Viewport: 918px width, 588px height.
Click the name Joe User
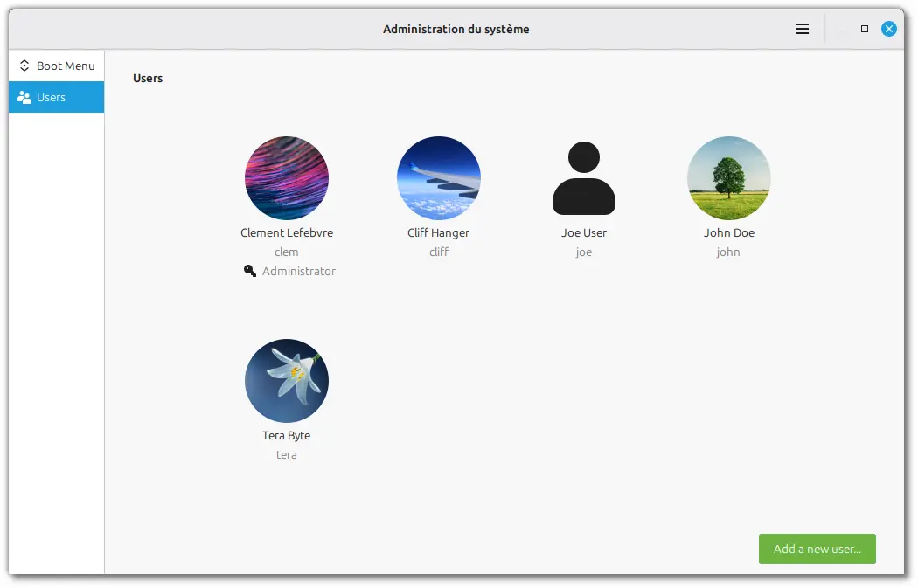tap(584, 233)
